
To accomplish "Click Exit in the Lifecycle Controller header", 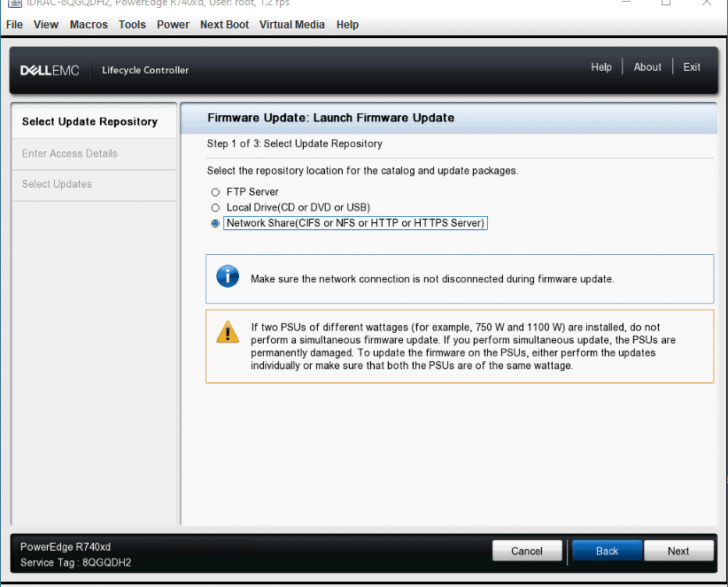I will (x=692, y=67).
